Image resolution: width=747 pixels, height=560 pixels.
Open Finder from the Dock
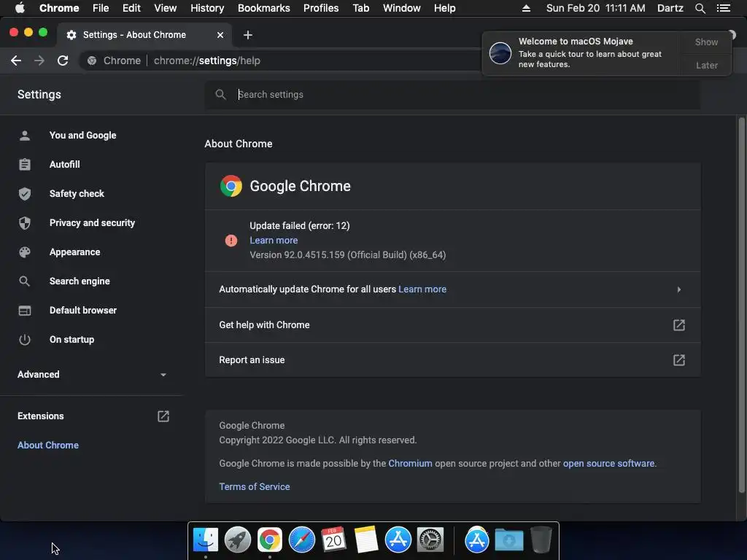pyautogui.click(x=206, y=540)
